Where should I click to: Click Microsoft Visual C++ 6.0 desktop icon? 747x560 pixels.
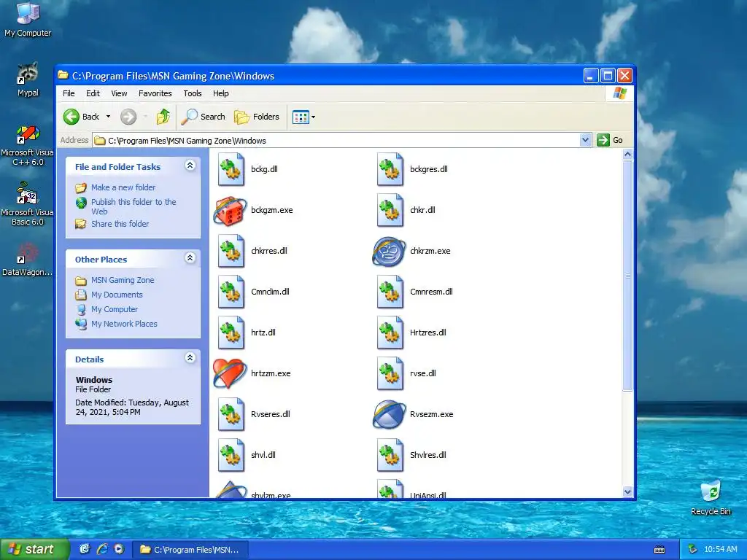[x=28, y=146]
